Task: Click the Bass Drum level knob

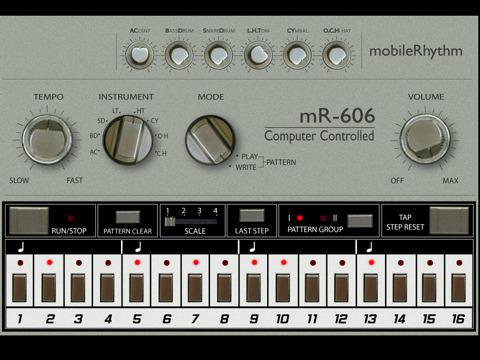Action: coord(179,55)
